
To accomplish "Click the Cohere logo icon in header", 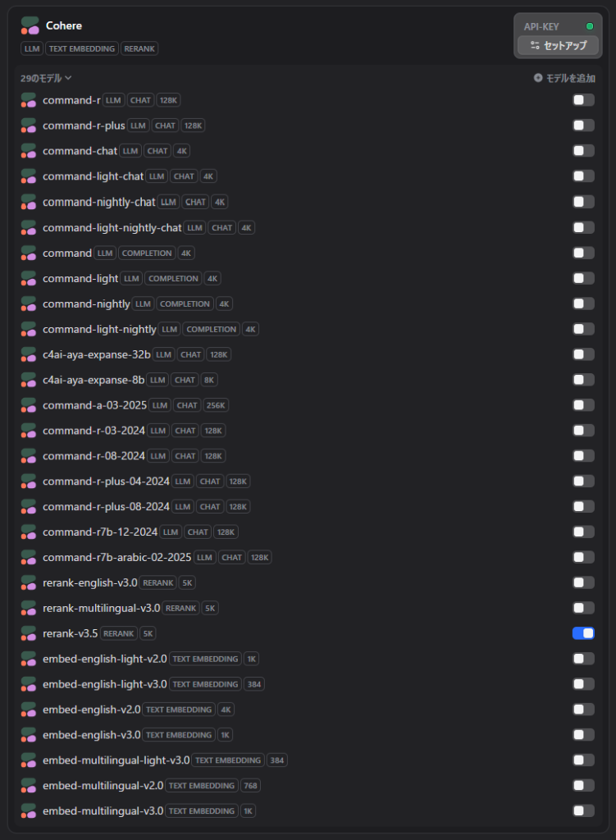I will click(30, 25).
